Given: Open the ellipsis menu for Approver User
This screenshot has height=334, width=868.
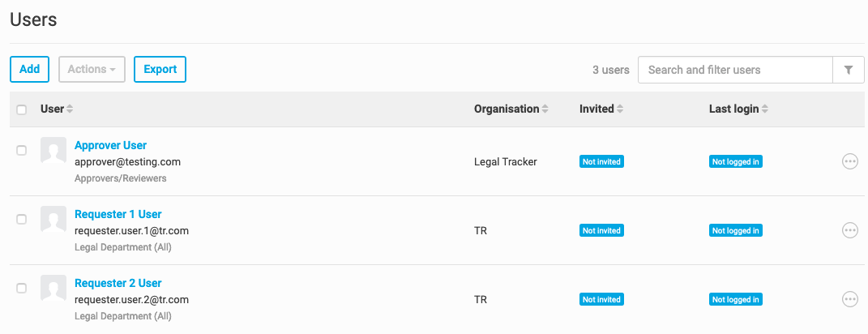Looking at the screenshot, I should pyautogui.click(x=849, y=162).
